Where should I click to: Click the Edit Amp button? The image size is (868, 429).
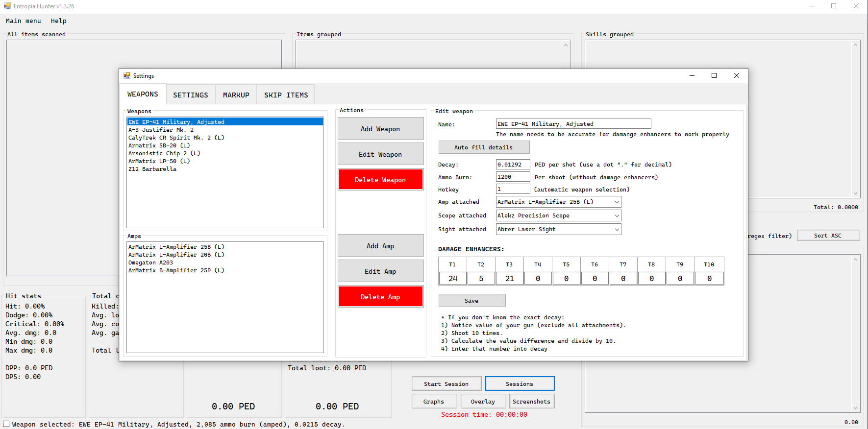click(x=380, y=271)
